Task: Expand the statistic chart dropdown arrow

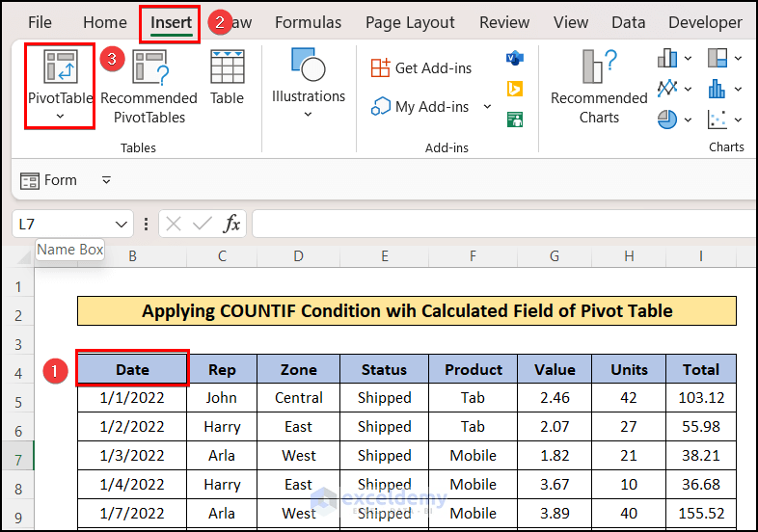Action: click(738, 90)
